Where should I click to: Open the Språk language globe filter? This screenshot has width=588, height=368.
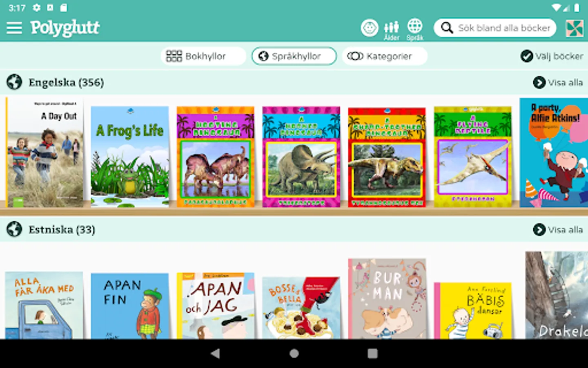coord(415,30)
